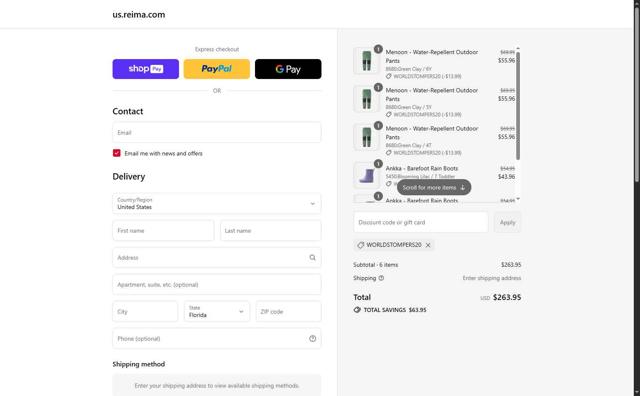
Task: Click the Enter shipping address text
Action: point(492,278)
